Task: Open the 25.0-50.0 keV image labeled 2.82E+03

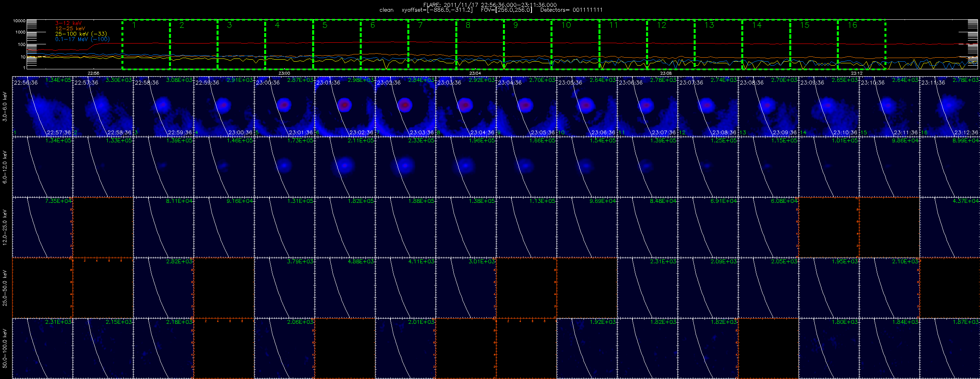Action: point(163,288)
